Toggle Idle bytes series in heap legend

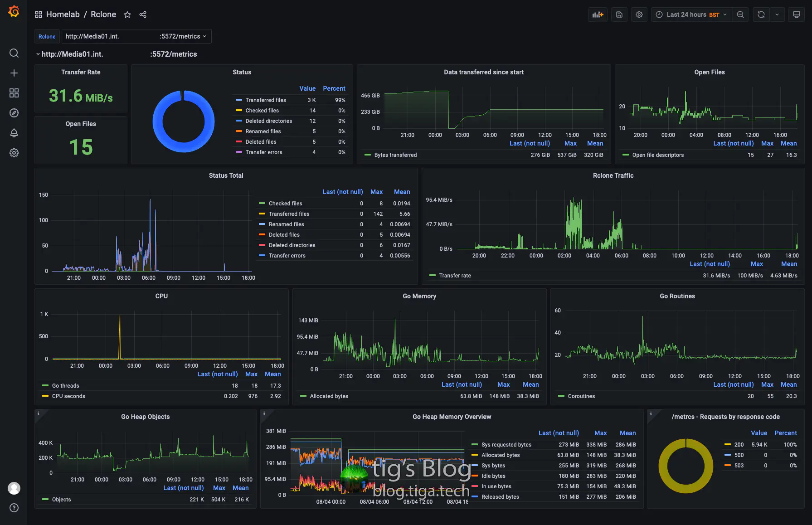point(493,476)
